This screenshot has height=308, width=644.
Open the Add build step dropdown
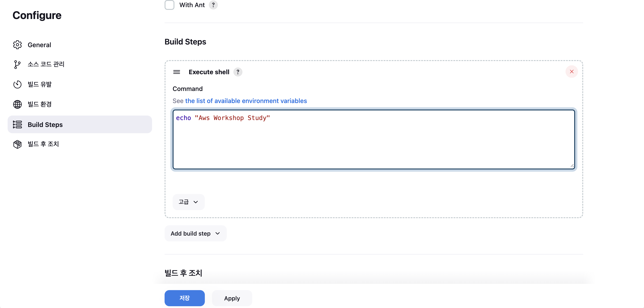tap(195, 233)
